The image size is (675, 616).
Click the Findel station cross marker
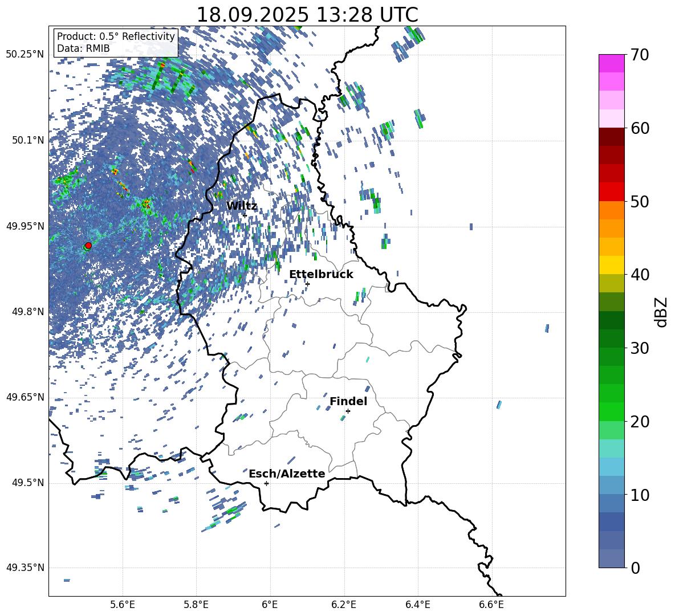click(348, 411)
